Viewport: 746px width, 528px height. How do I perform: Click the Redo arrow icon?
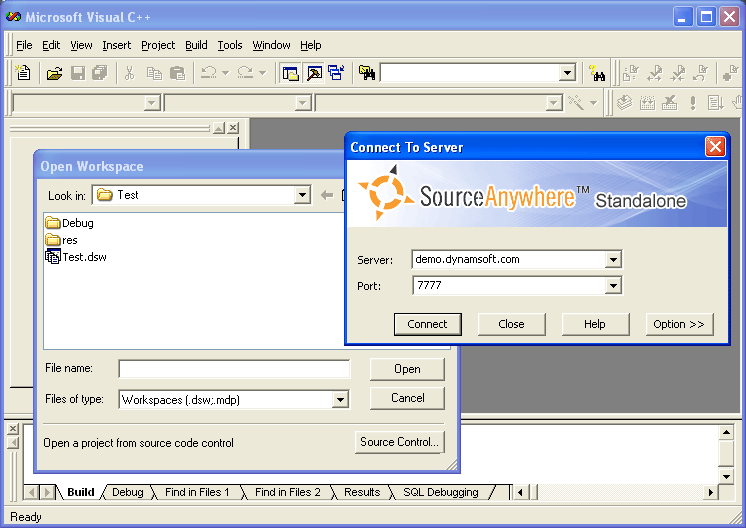[x=245, y=73]
